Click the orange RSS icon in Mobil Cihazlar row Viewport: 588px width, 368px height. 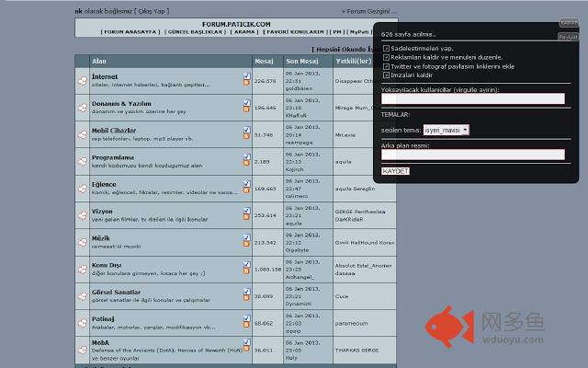pyautogui.click(x=246, y=136)
